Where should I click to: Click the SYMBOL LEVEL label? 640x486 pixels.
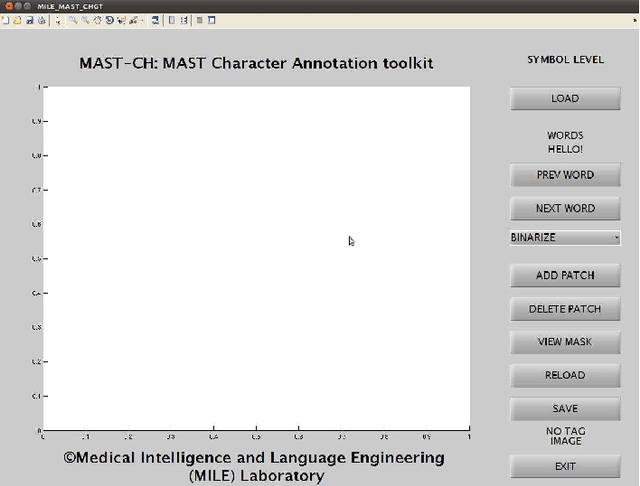565,60
